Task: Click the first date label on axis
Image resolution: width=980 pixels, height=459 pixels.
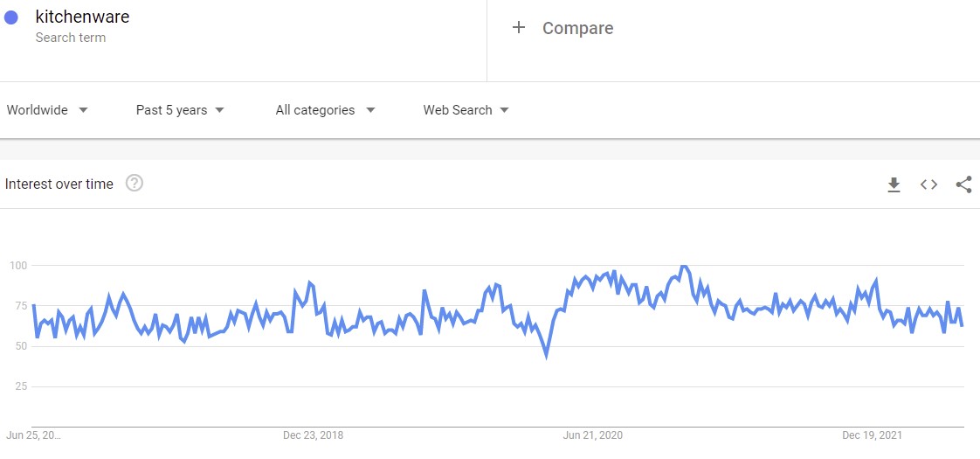Action: coord(33,435)
